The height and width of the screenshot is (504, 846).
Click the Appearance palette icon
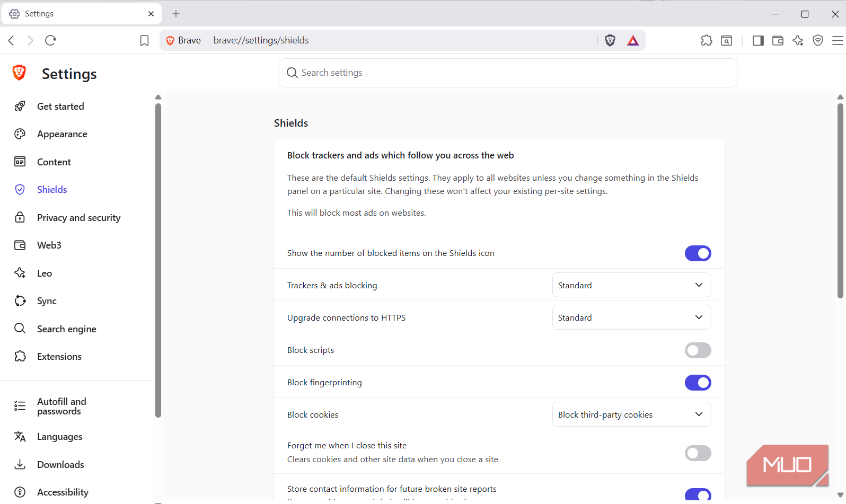point(20,134)
